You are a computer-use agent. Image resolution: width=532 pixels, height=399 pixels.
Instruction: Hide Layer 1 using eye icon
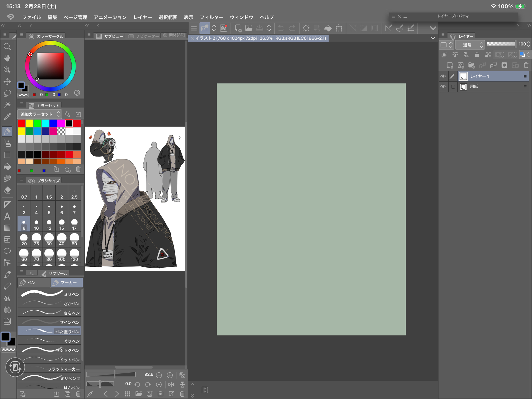click(x=443, y=76)
